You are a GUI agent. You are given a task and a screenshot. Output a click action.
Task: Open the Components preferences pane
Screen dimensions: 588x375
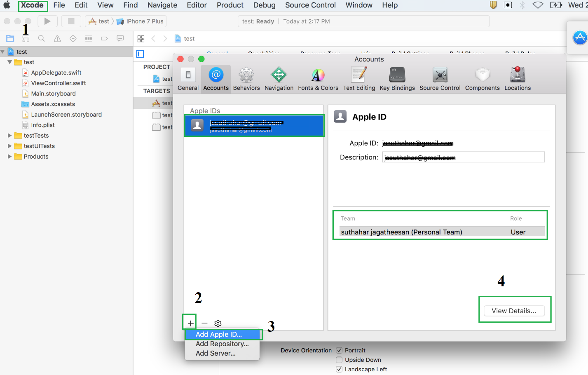pos(483,79)
